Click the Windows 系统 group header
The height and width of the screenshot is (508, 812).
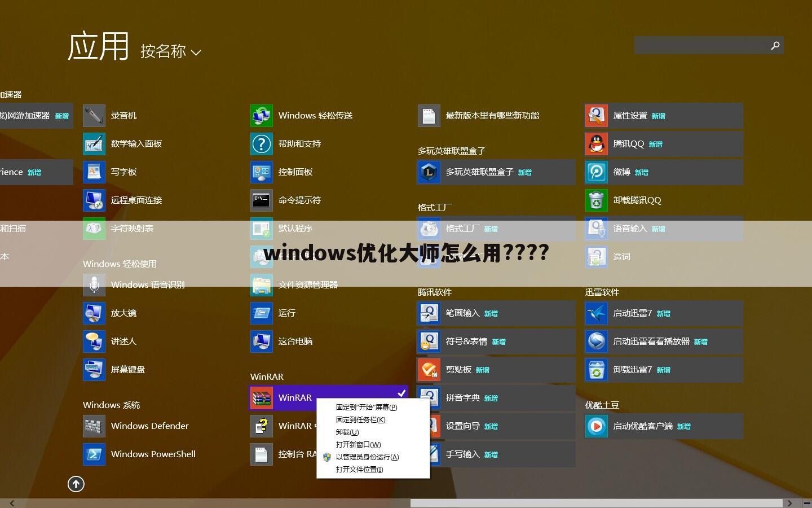pos(111,405)
